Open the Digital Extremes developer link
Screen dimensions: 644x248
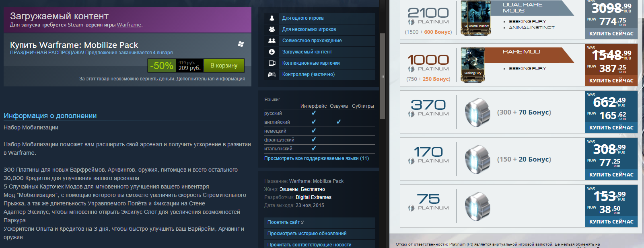pyautogui.click(x=313, y=197)
